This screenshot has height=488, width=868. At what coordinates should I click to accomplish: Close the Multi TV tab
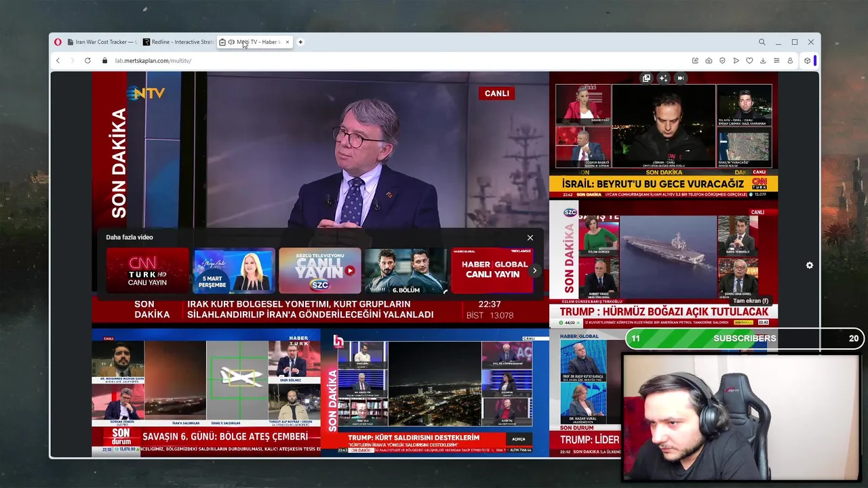[x=288, y=42]
